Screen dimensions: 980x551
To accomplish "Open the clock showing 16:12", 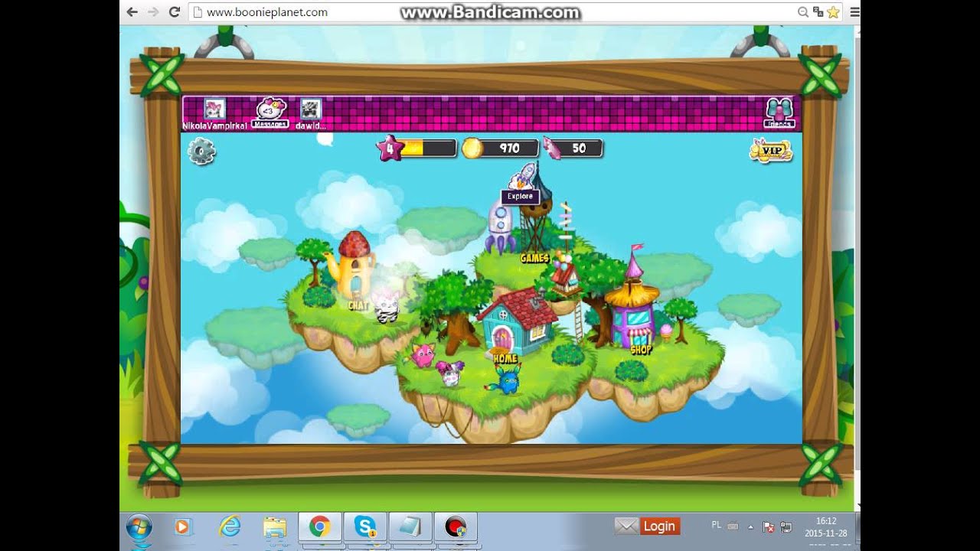I will (x=825, y=527).
